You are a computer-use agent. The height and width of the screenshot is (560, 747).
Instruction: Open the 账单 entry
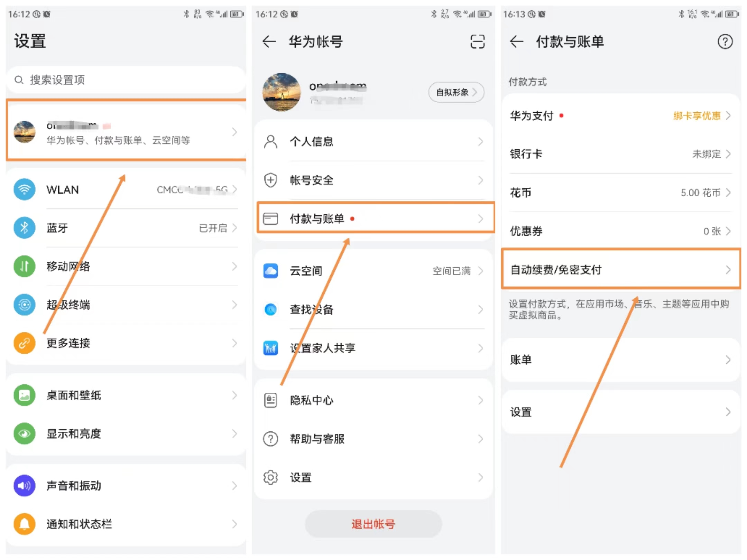[621, 360]
